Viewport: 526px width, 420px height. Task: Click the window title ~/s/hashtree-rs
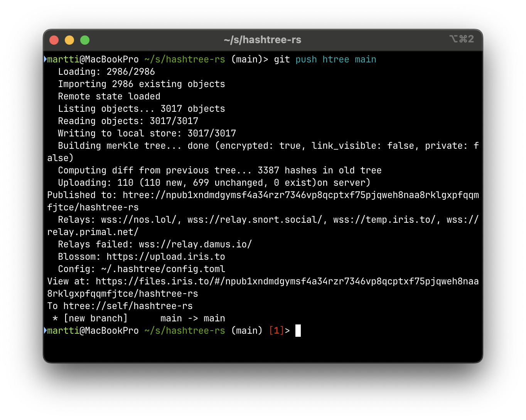262,40
